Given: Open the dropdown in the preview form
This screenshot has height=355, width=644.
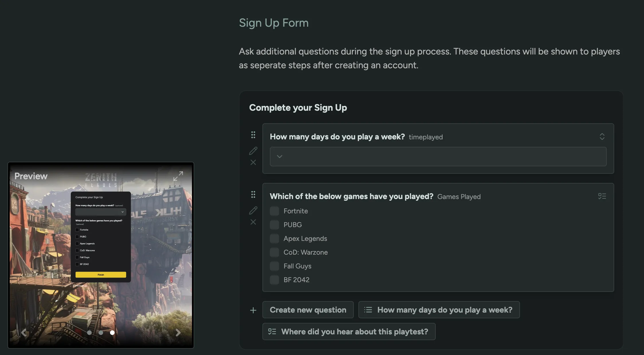Looking at the screenshot, I should click(x=101, y=212).
